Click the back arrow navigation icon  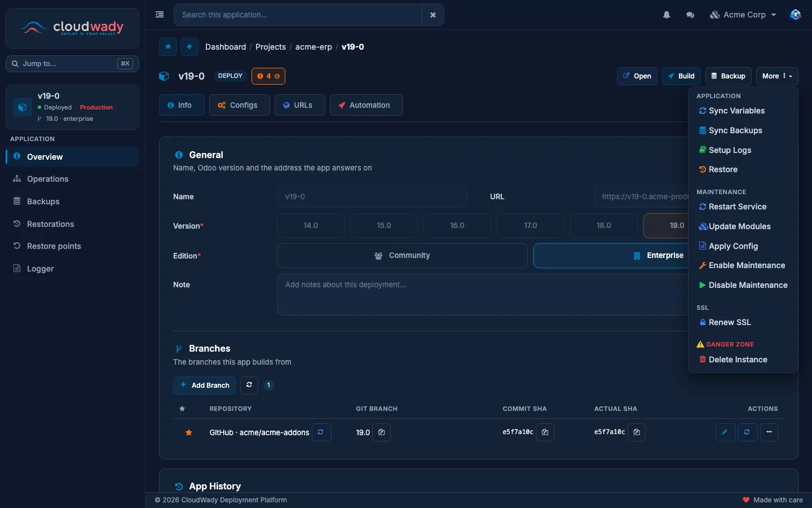189,47
